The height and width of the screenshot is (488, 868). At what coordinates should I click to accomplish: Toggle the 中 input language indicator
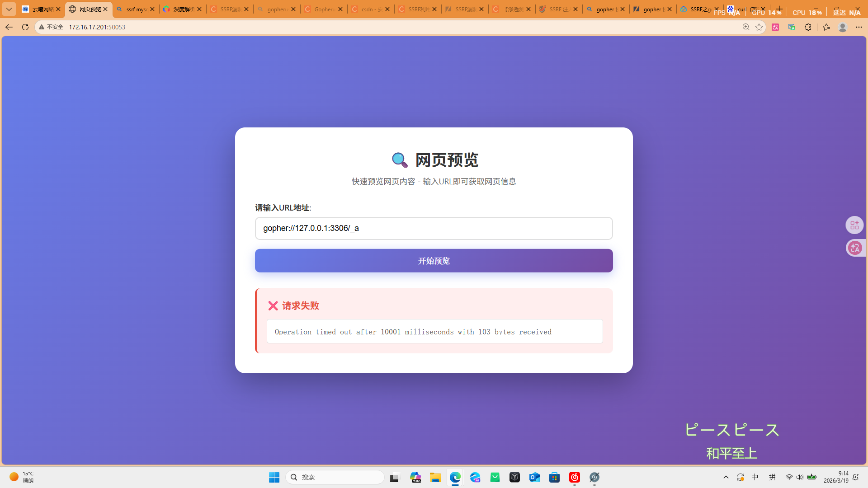click(x=755, y=477)
